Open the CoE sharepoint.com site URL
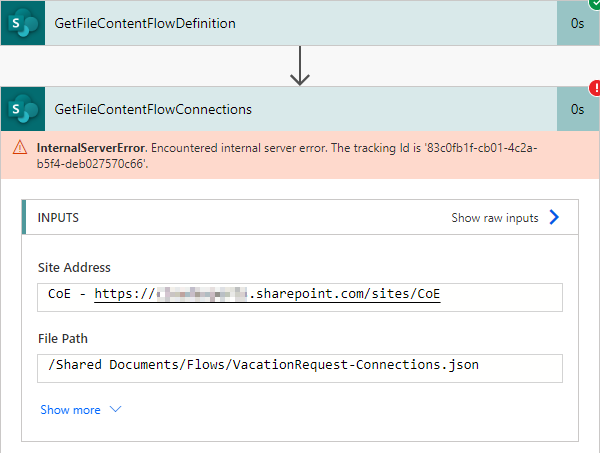This screenshot has width=600, height=453. pyautogui.click(x=267, y=295)
